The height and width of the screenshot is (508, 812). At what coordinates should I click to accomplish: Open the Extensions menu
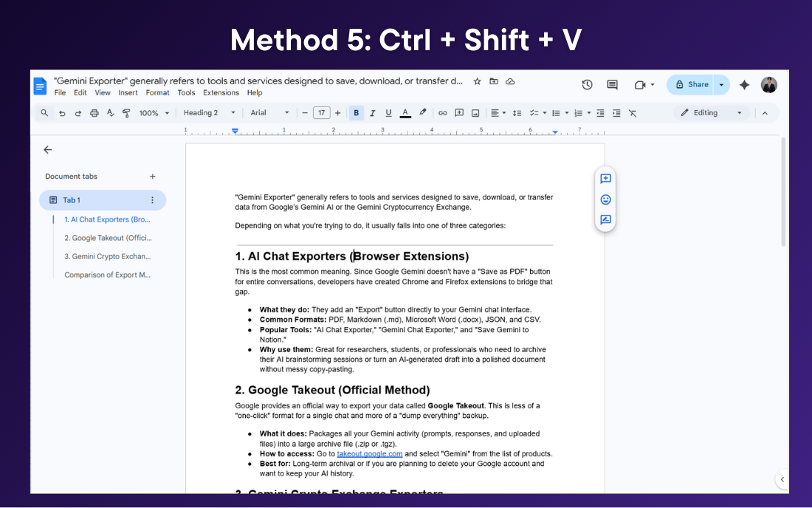click(x=221, y=93)
